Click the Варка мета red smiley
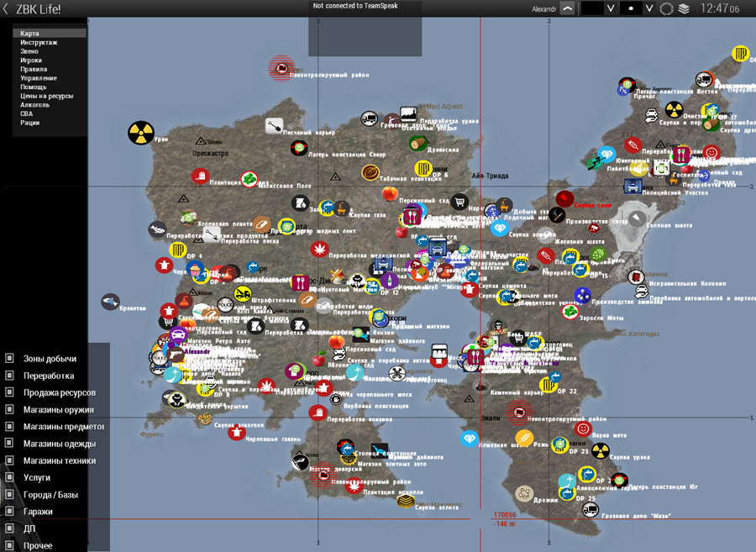 (583, 428)
